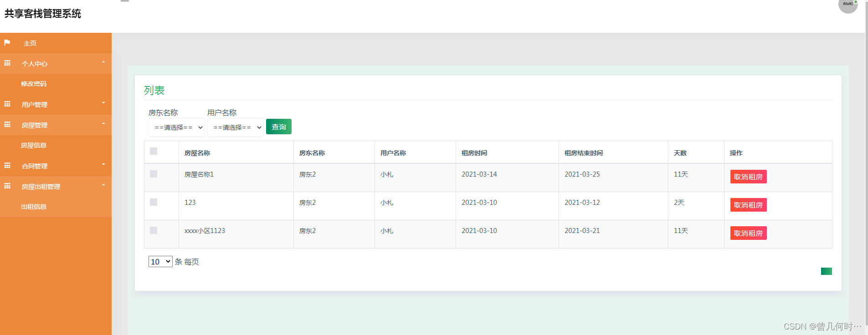Image resolution: width=868 pixels, height=335 pixels.
Task: Click the grid icon beside 合同管理
Action: point(7,166)
